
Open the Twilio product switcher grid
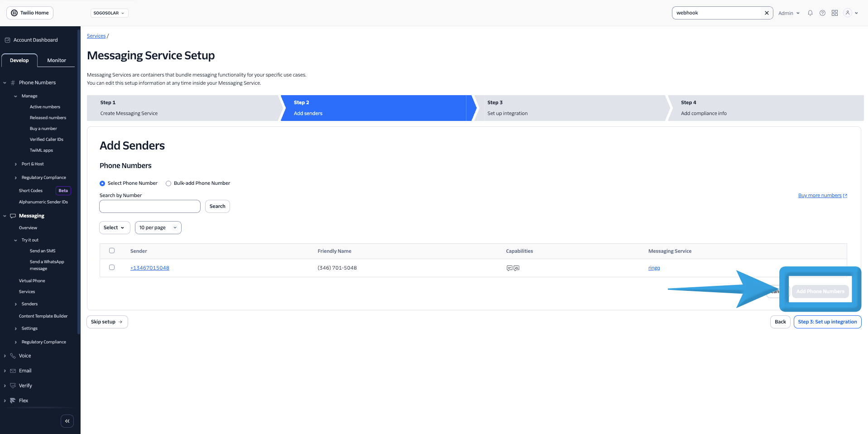[x=834, y=13]
